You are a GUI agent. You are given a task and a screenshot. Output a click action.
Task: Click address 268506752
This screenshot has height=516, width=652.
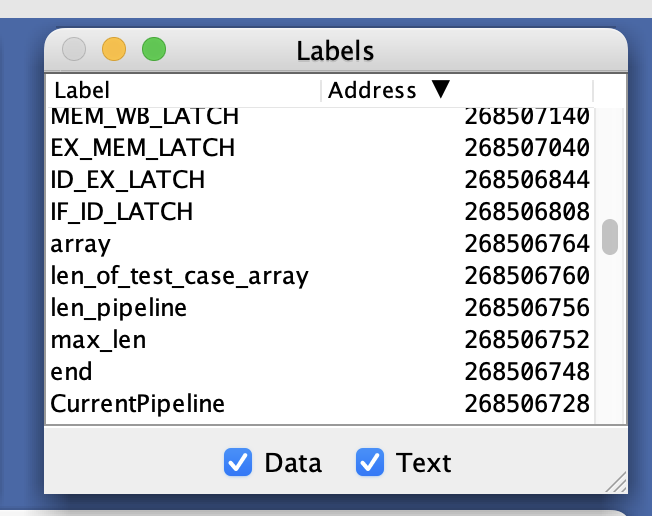tap(527, 339)
